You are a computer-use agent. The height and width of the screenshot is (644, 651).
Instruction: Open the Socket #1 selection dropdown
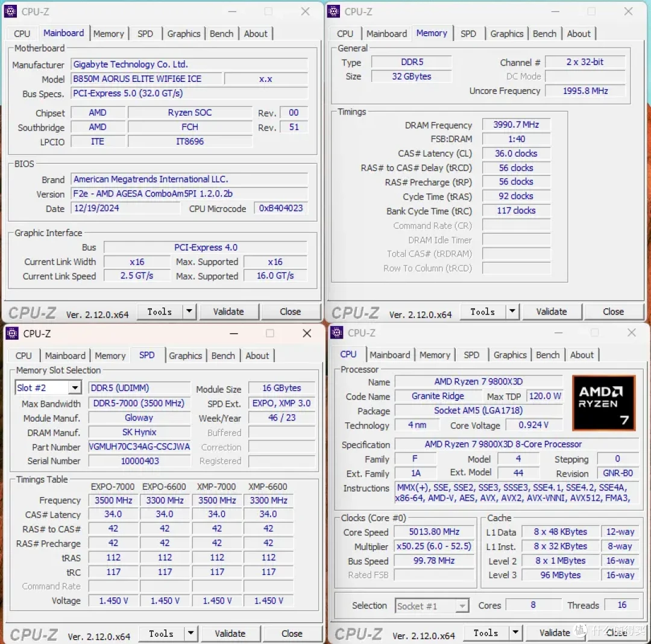tap(462, 606)
